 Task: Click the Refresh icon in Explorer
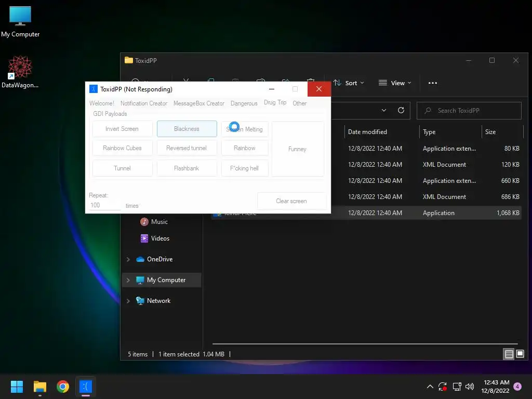tap(401, 110)
